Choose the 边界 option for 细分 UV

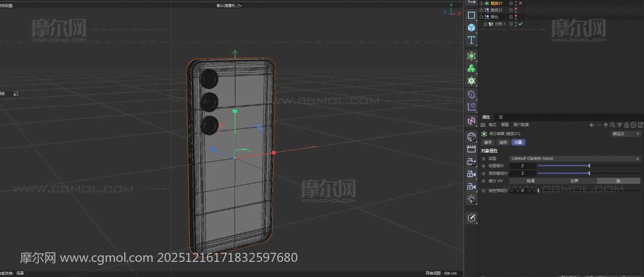click(574, 181)
